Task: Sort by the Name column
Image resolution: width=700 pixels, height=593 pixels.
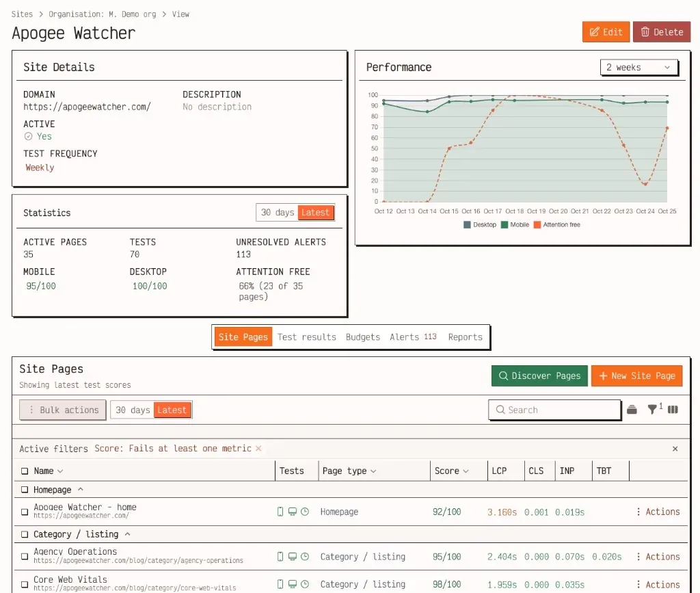Action: pos(49,471)
